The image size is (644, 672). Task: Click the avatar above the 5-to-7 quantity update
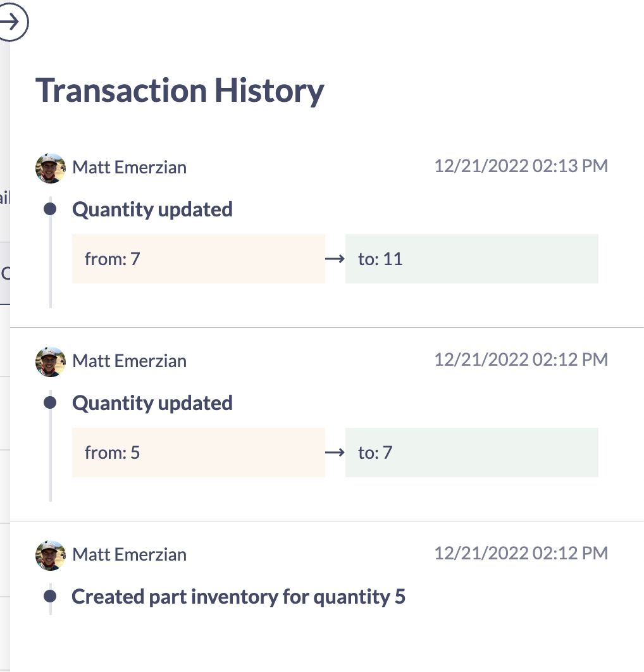(x=51, y=361)
